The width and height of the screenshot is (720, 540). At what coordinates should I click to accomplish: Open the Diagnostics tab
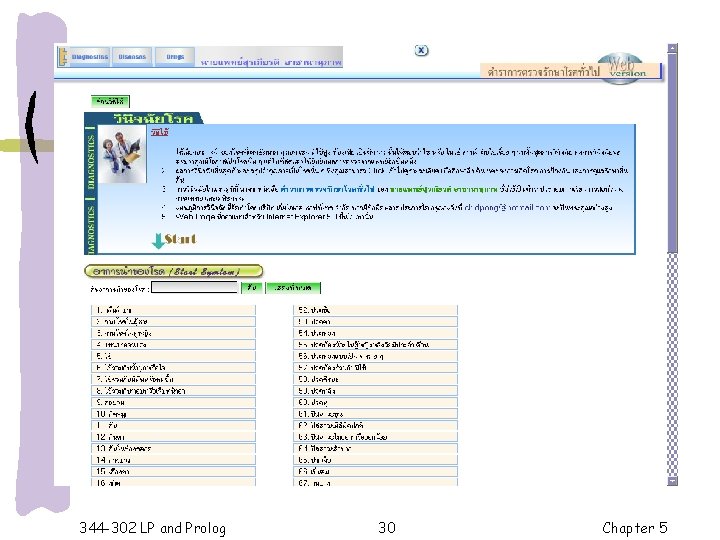[90, 57]
